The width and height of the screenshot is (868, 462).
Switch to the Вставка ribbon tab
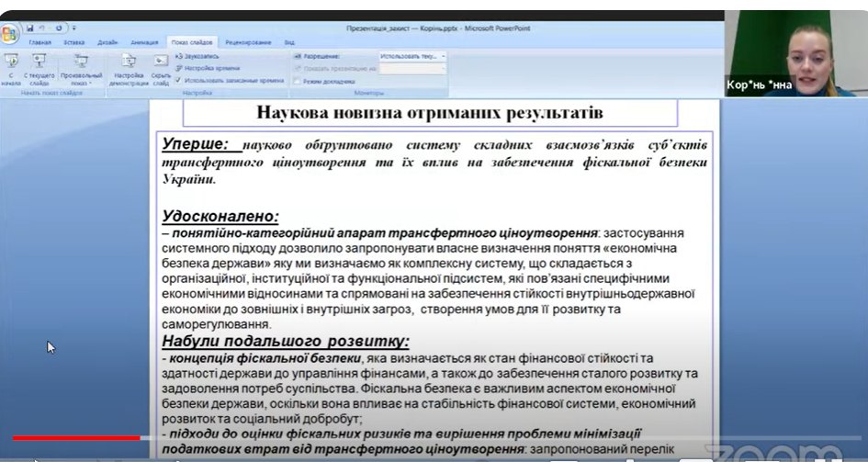point(74,42)
